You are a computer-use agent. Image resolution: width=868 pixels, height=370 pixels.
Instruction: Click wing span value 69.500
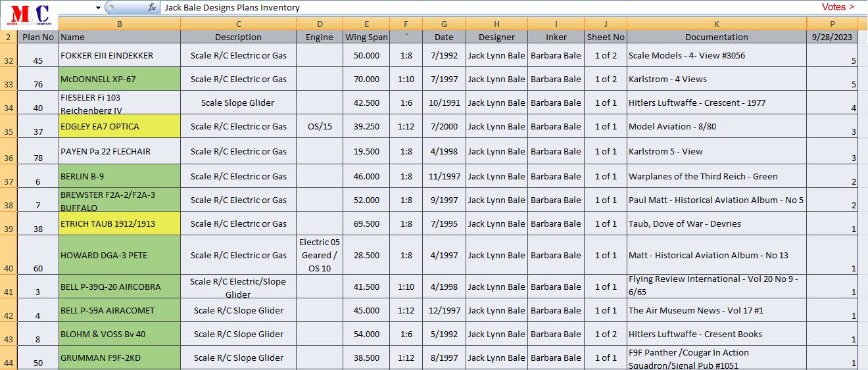pyautogui.click(x=366, y=223)
